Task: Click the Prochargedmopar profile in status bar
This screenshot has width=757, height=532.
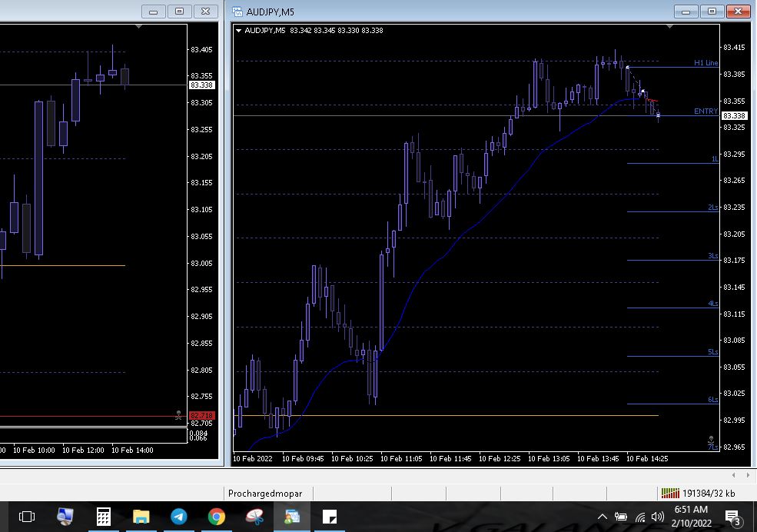Action: point(265,494)
